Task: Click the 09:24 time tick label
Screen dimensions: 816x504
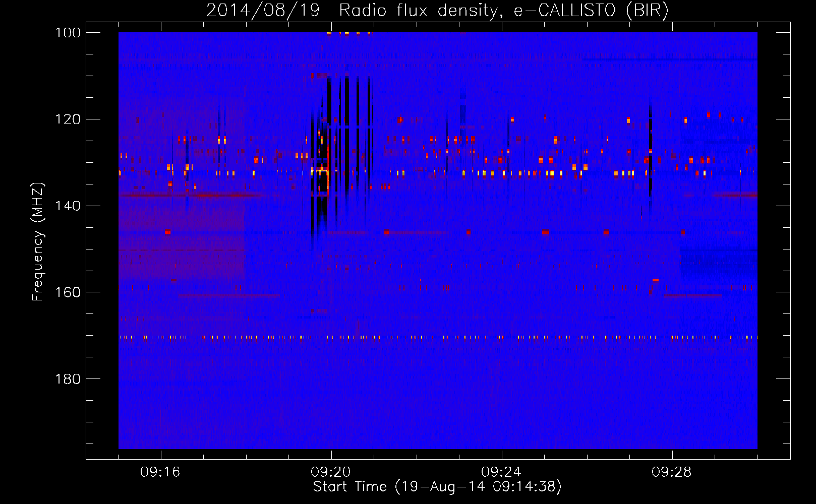Action: pos(501,472)
